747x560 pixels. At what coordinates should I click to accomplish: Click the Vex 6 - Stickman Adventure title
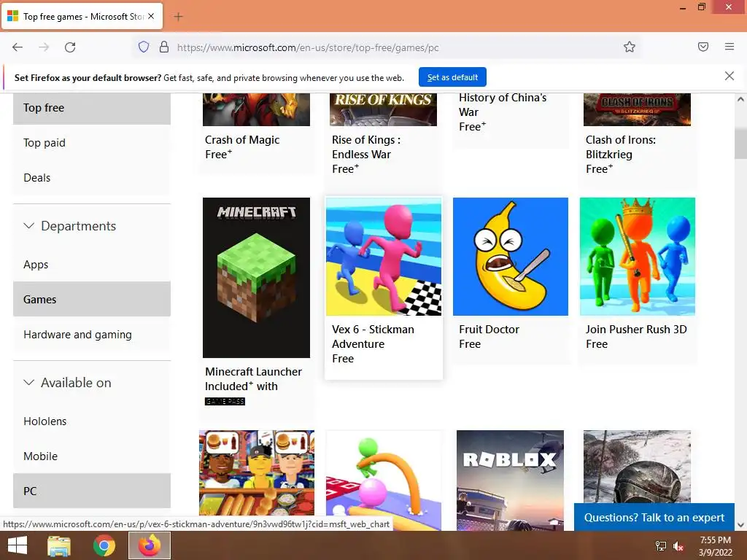point(373,337)
